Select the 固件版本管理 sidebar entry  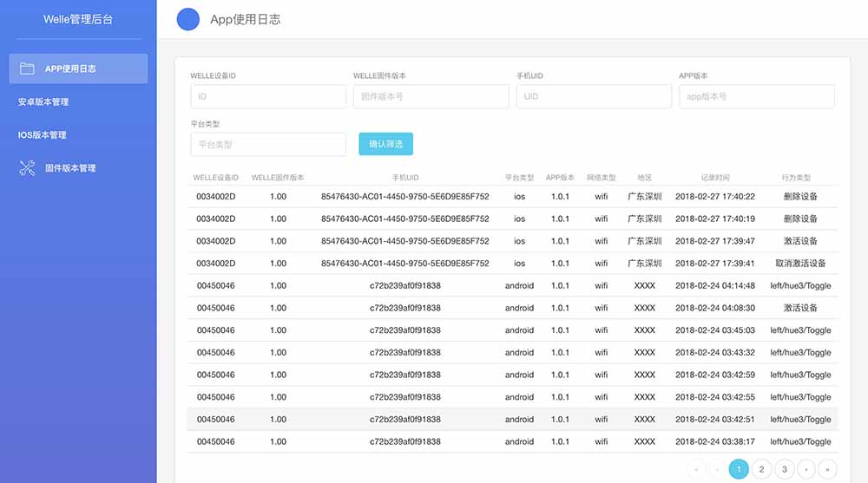coord(69,168)
